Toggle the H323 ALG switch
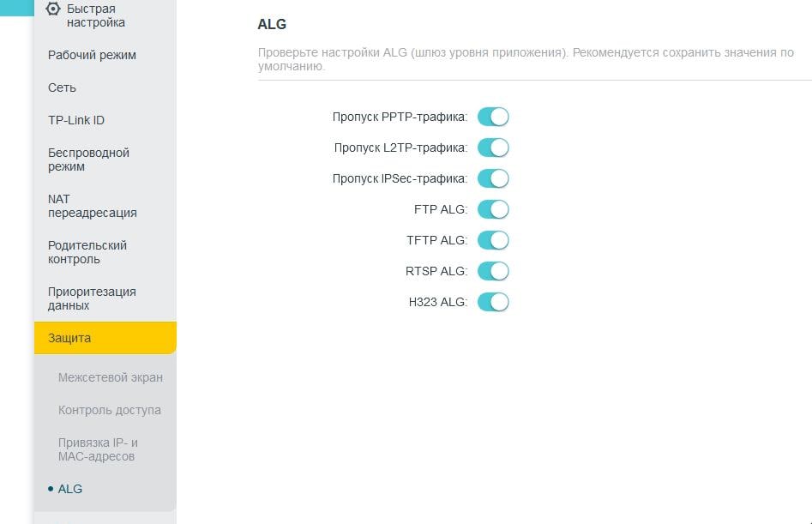 (493, 302)
